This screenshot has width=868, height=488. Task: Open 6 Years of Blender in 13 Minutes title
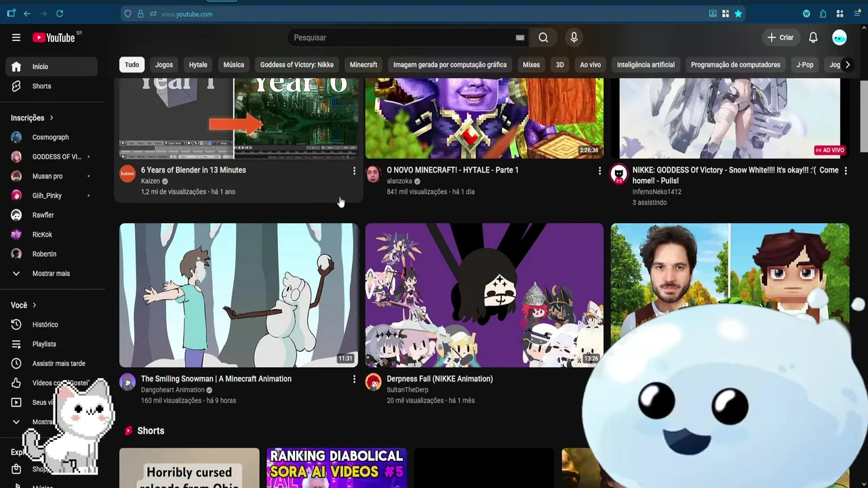pyautogui.click(x=193, y=170)
